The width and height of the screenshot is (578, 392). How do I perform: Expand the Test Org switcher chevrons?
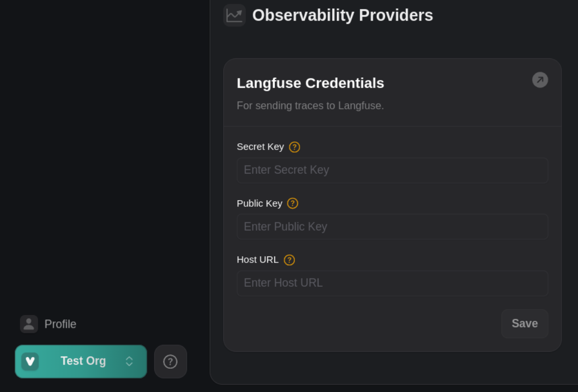(x=129, y=362)
